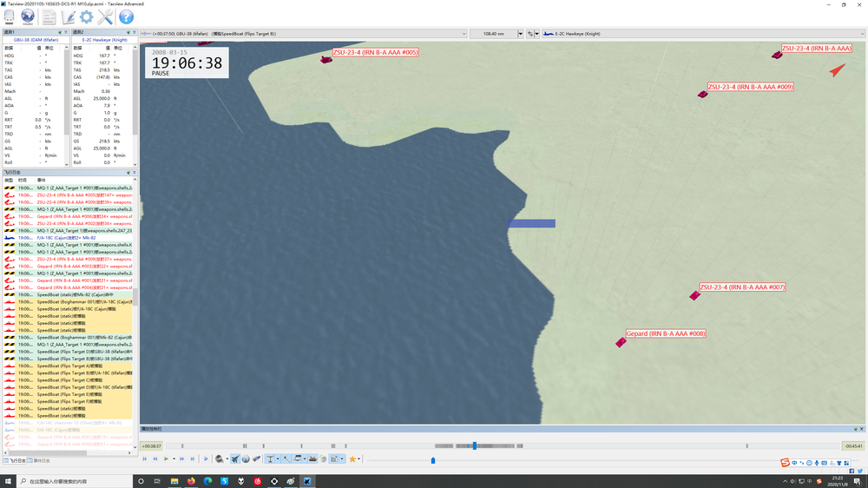The image size is (868, 488).
Task: Switch to the flight log bottom tab
Action: 15,461
